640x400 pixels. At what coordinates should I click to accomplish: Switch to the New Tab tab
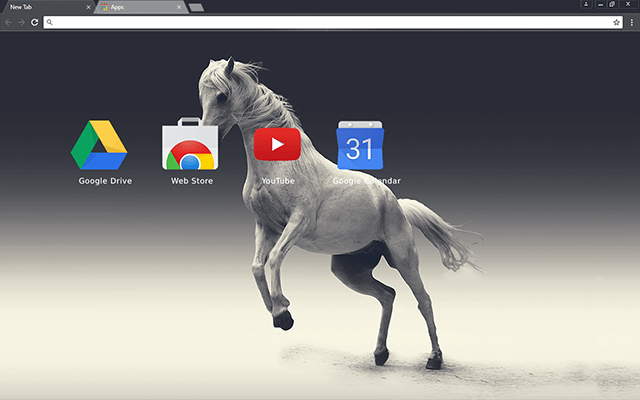pyautogui.click(x=47, y=7)
